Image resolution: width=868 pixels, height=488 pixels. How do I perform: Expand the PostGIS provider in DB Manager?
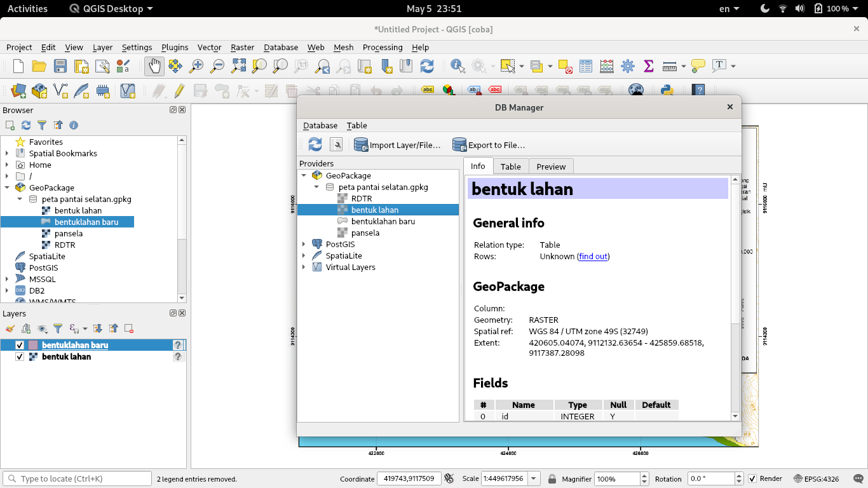click(x=304, y=244)
